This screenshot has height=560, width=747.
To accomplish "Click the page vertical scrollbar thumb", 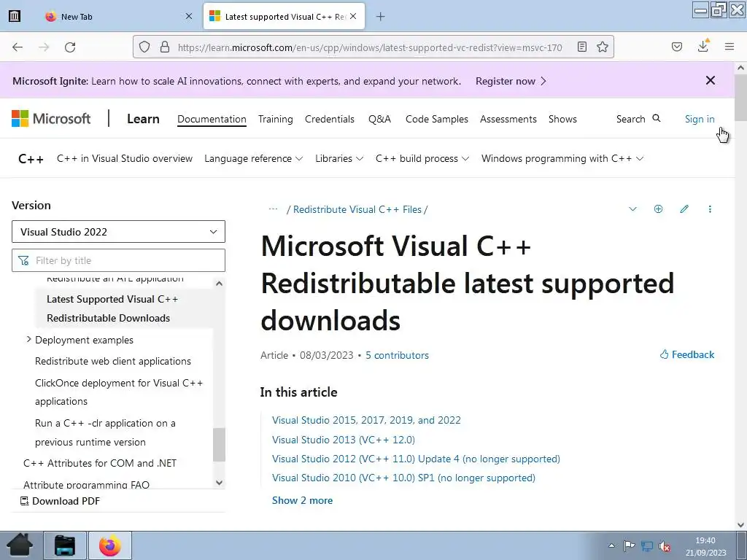I will coord(741,98).
